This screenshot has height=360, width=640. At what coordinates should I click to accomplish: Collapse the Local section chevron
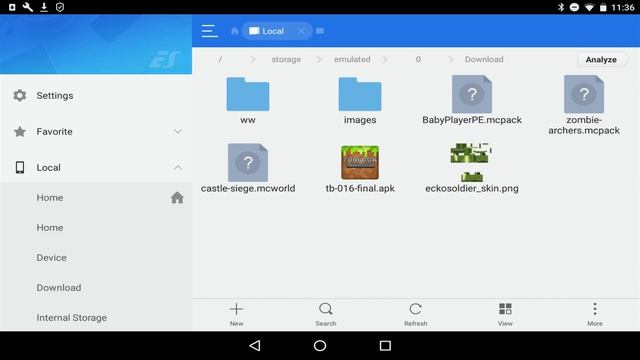[x=178, y=167]
